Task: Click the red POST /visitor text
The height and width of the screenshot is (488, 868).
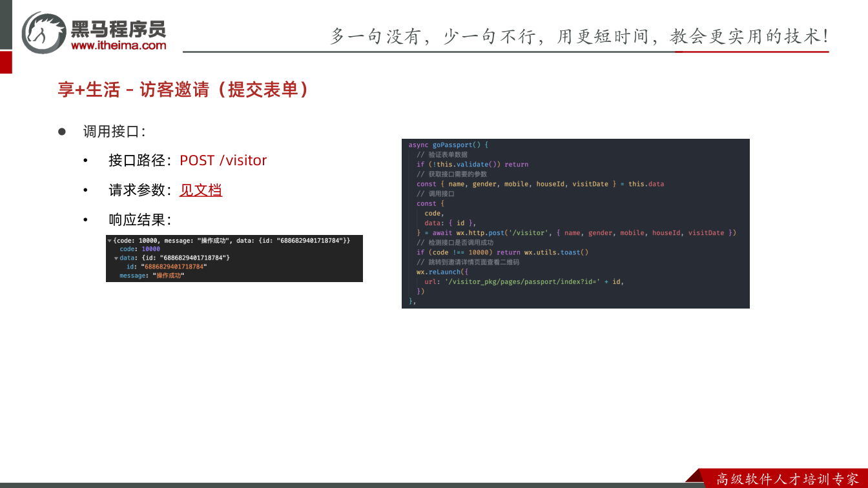Action: tap(223, 161)
